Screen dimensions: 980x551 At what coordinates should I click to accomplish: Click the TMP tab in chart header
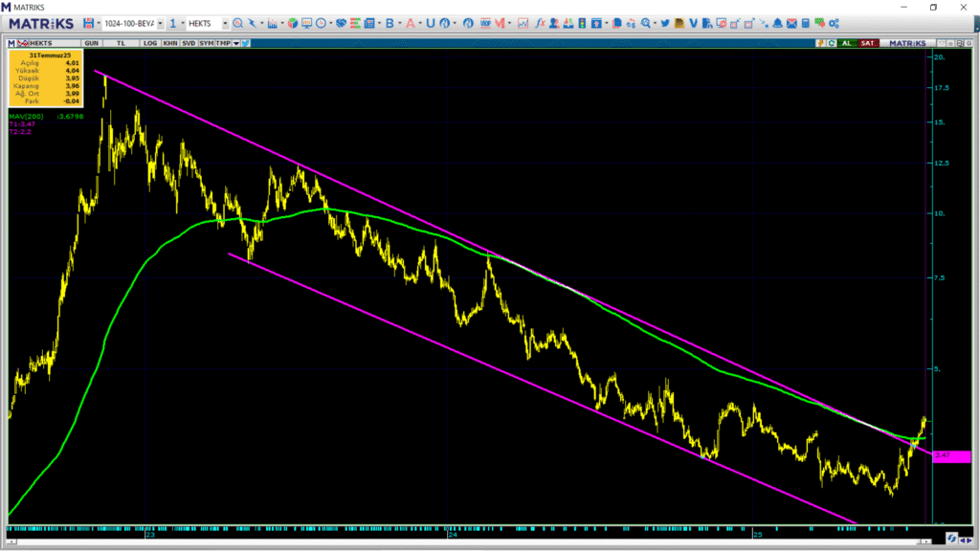223,43
